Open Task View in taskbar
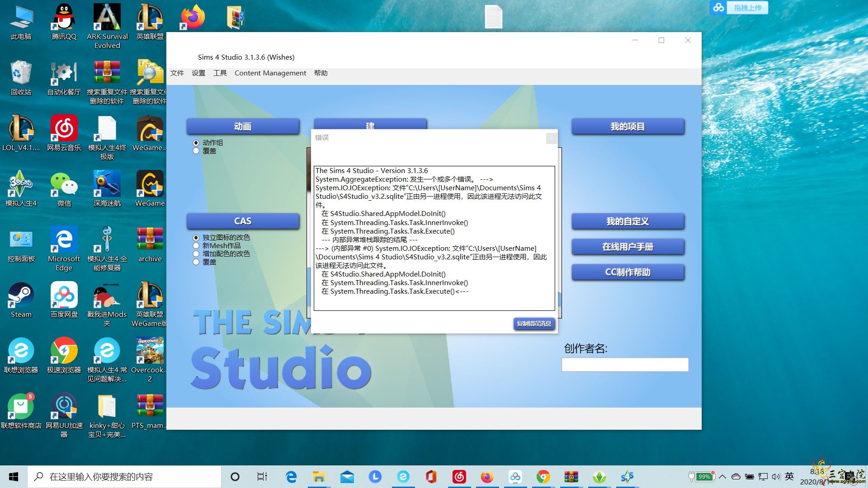The width and height of the screenshot is (868, 488). 262,477
